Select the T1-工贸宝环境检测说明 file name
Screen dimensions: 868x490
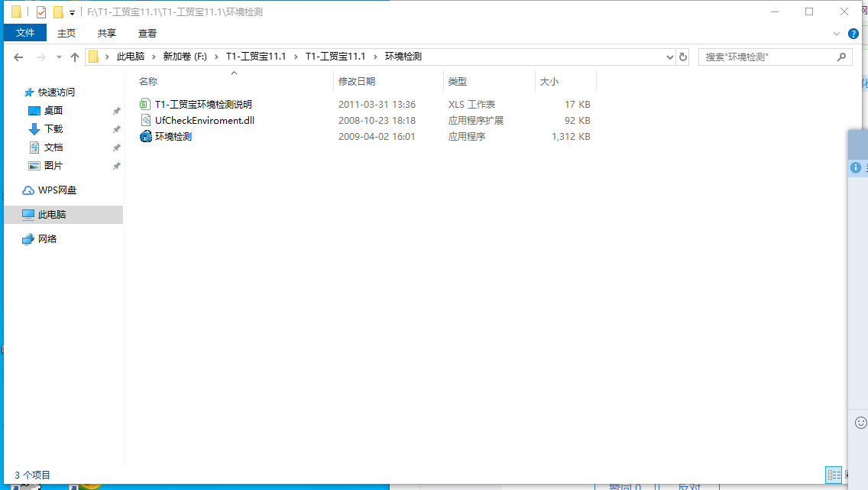[204, 104]
